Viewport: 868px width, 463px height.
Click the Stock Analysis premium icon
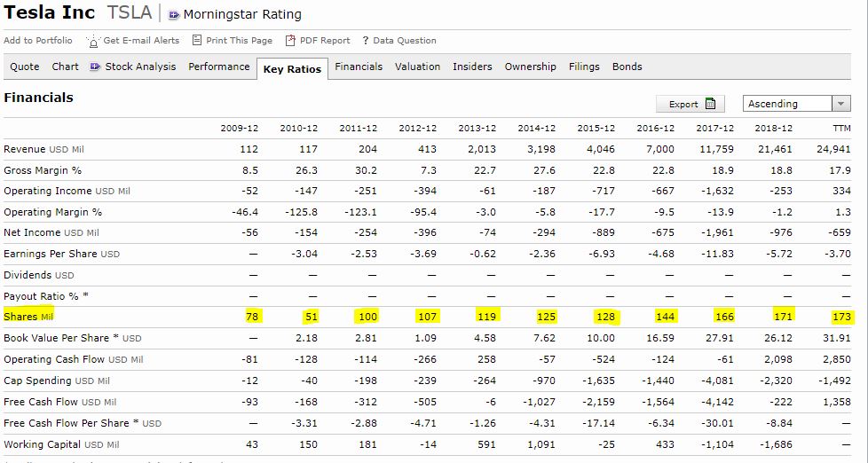click(95, 67)
